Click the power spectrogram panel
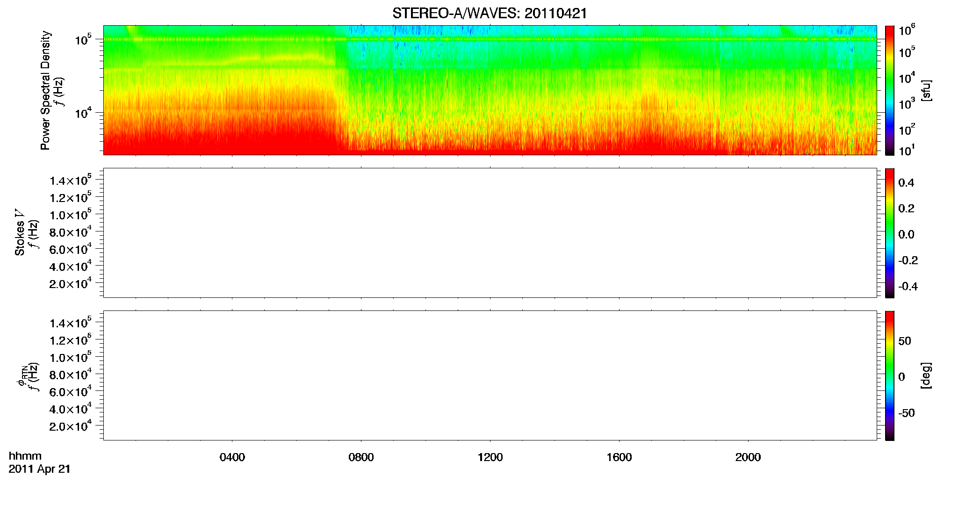This screenshot has height=505, width=980. [x=490, y=90]
